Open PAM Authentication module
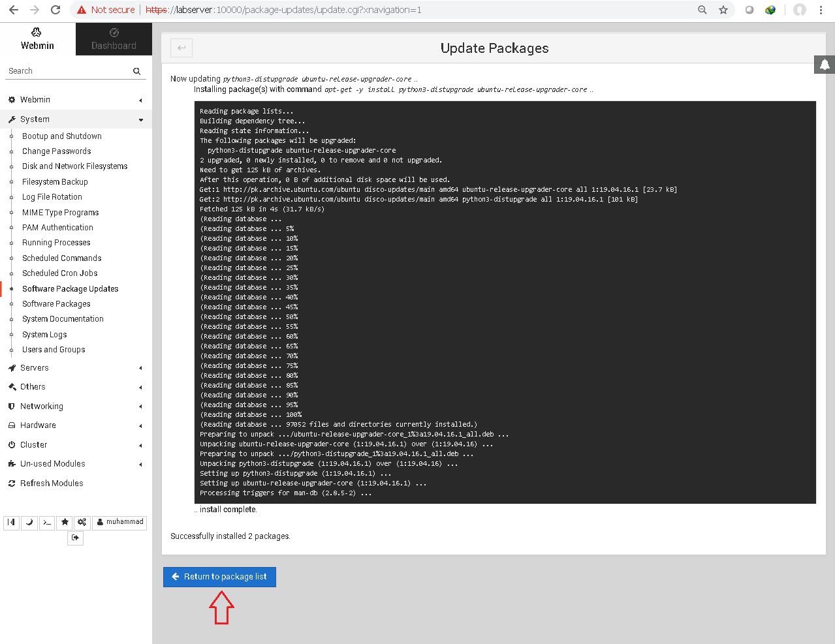This screenshot has height=644, width=835. (x=57, y=228)
